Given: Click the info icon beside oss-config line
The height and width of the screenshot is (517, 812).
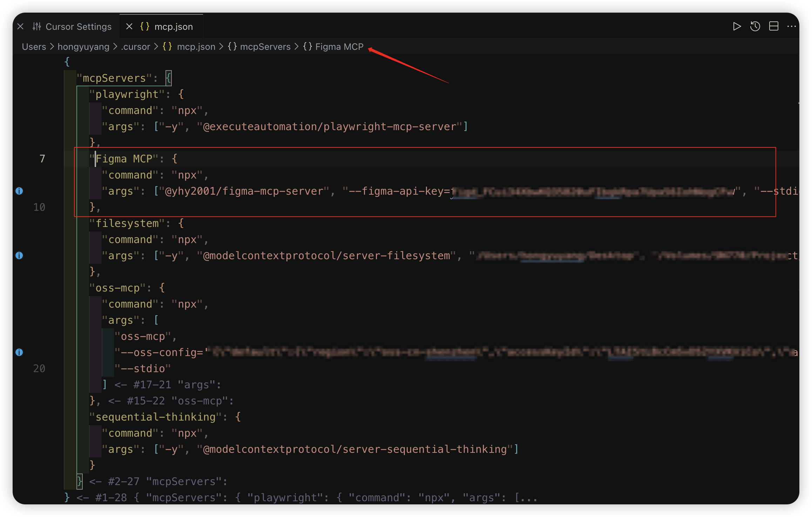Looking at the screenshot, I should [x=19, y=352].
